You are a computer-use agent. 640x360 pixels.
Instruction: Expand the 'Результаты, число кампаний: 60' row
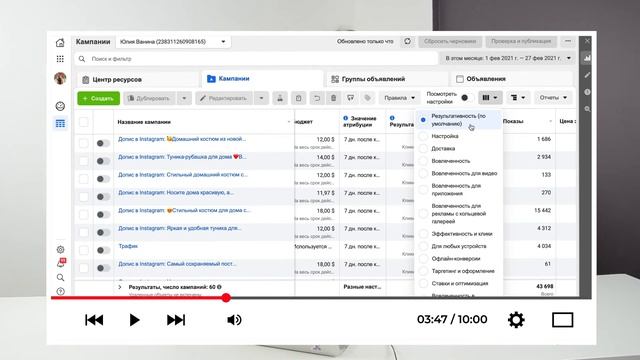pyautogui.click(x=120, y=287)
